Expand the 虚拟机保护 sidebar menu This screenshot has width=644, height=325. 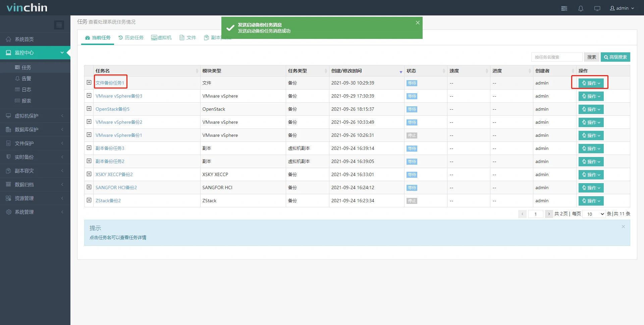click(27, 116)
